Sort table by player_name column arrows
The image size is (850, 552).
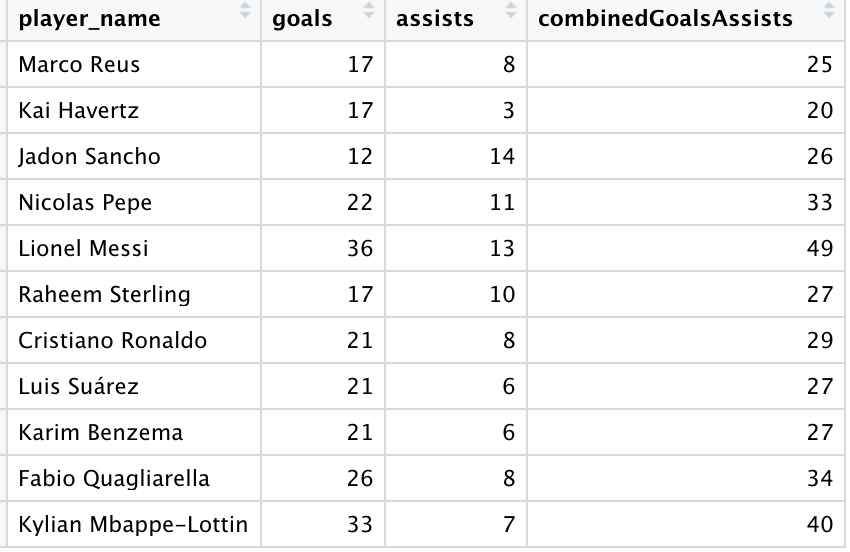pos(245,10)
